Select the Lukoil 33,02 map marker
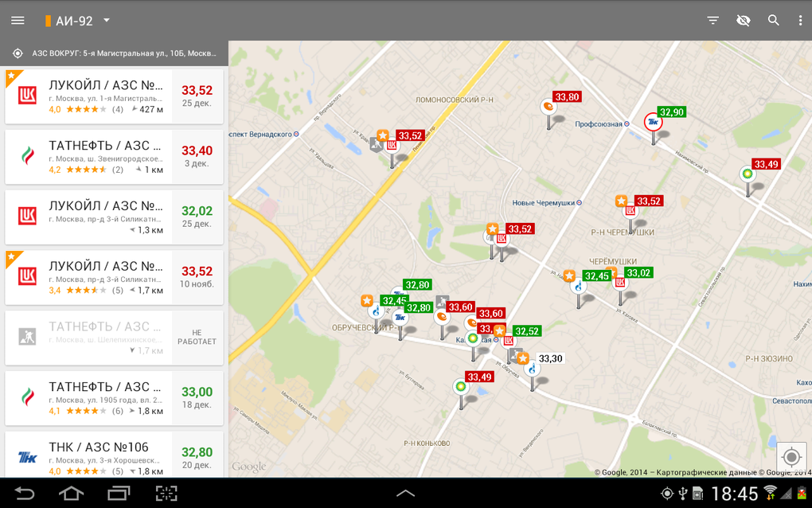Image resolution: width=812 pixels, height=508 pixels. pyautogui.click(x=620, y=283)
